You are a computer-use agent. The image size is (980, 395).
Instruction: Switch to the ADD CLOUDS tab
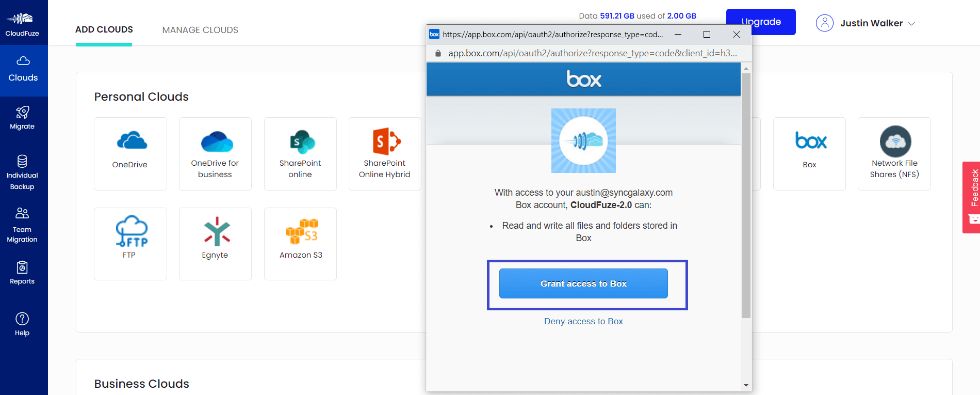pyautogui.click(x=104, y=29)
